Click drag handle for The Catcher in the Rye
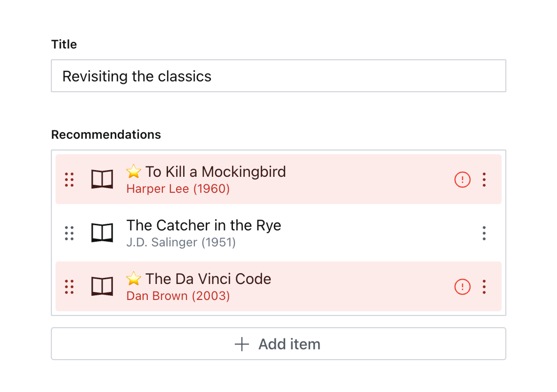The image size is (557, 392). point(69,233)
